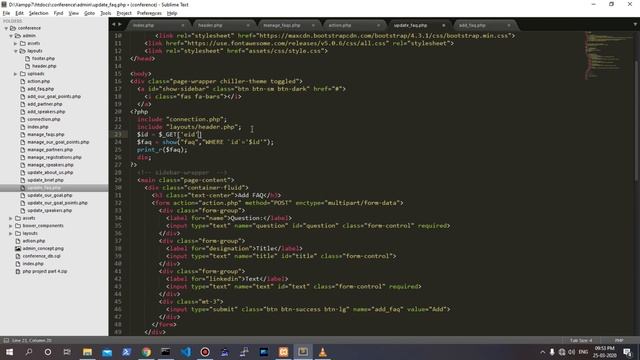Open the Tools menu
The width and height of the screenshot is (640, 360).
point(105,13)
